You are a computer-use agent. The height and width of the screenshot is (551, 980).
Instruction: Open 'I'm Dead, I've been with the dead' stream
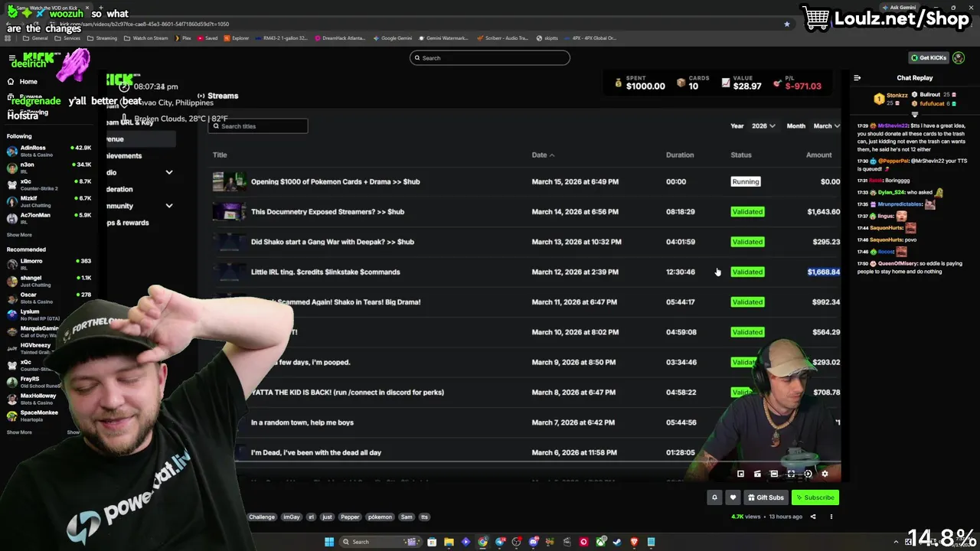pyautogui.click(x=316, y=452)
